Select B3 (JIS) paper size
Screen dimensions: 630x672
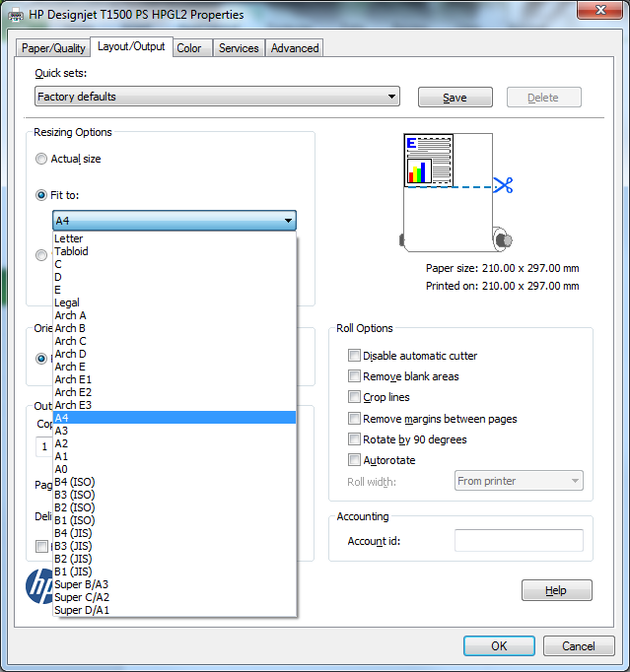pyautogui.click(x=175, y=546)
